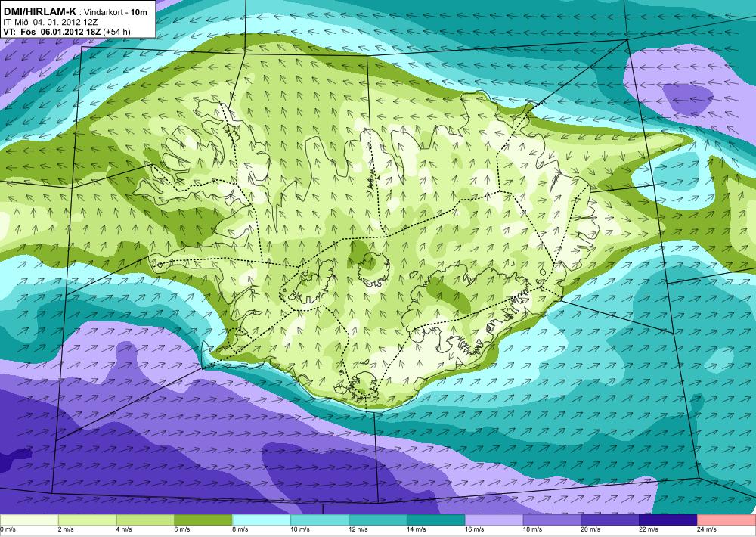Select legend swatch between 4 and 6 m/s
756x537 pixels.
click(x=145, y=520)
